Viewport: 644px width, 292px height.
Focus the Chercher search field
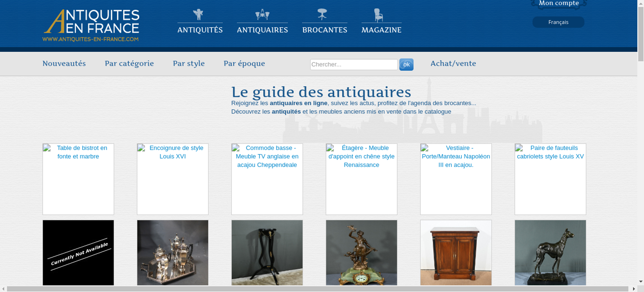[354, 64]
